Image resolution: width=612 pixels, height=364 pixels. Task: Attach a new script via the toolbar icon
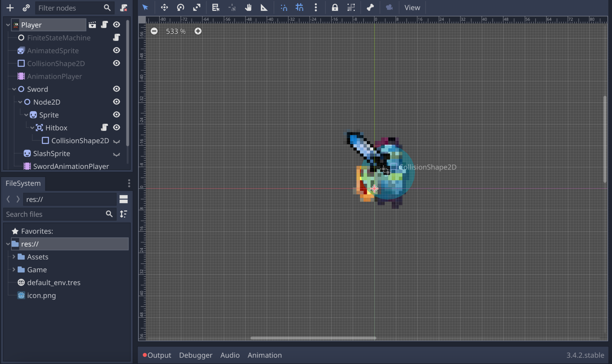click(x=123, y=8)
